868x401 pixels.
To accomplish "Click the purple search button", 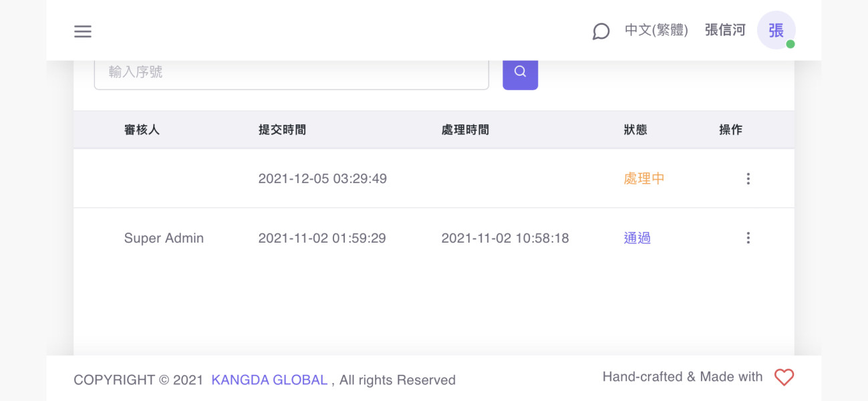I will 520,72.
